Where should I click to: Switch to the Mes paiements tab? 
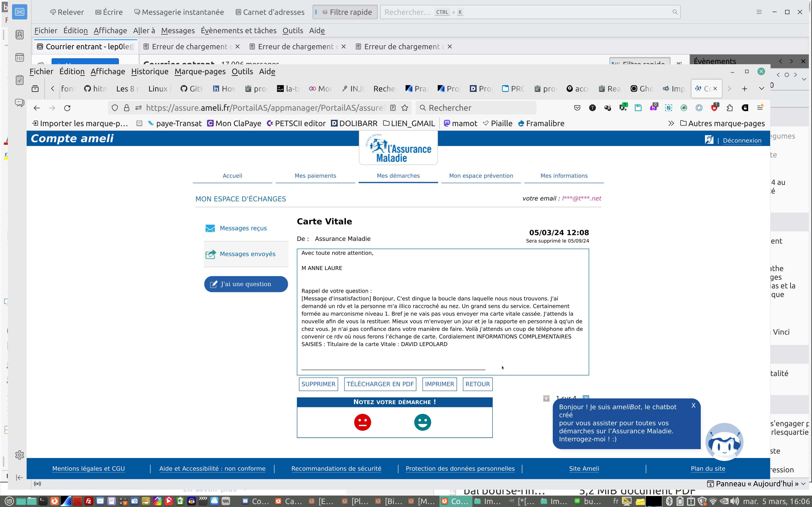315,176
